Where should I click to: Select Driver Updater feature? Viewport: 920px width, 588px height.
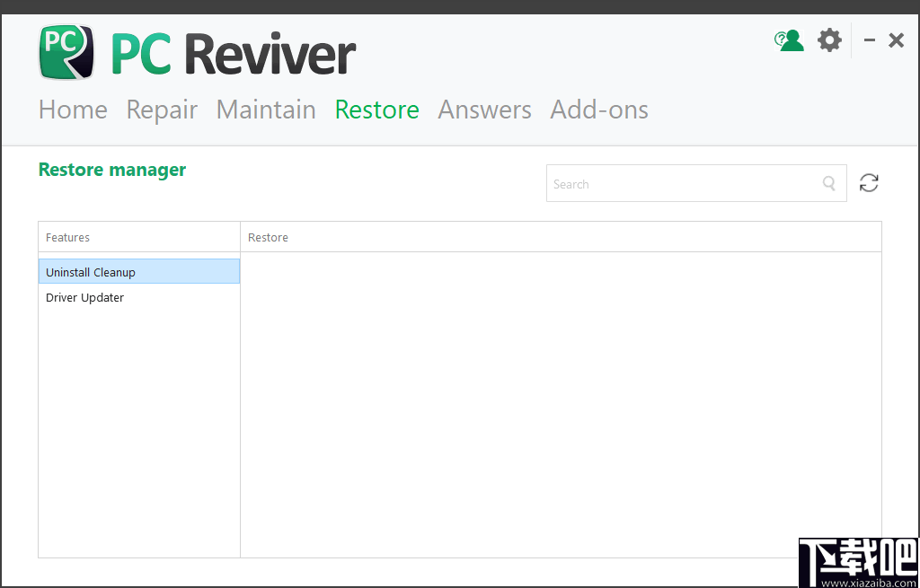tap(84, 297)
